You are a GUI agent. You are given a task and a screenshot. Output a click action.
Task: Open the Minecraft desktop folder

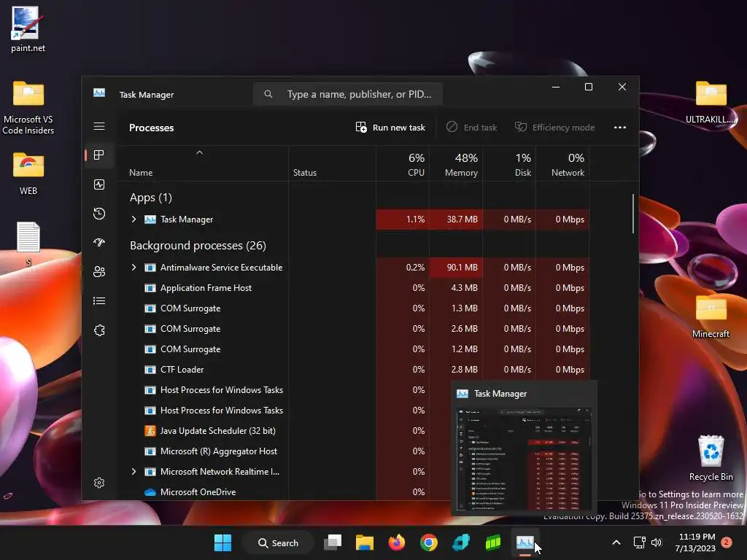(x=711, y=316)
